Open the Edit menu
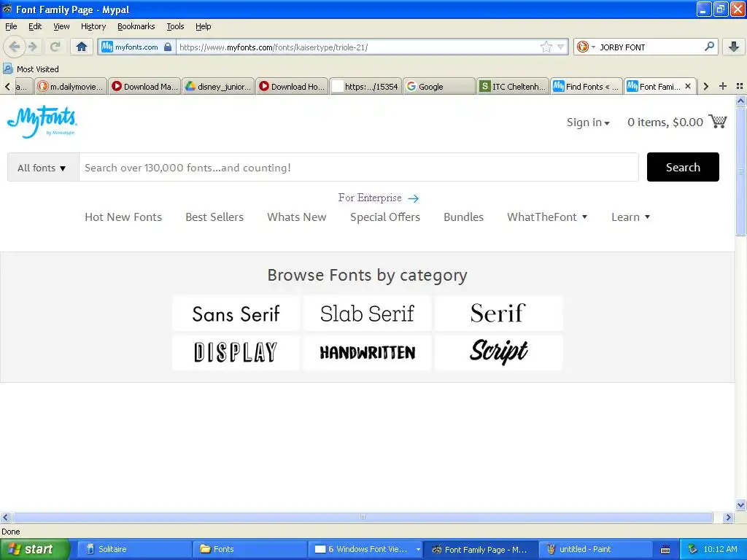The height and width of the screenshot is (560, 747). (x=35, y=26)
